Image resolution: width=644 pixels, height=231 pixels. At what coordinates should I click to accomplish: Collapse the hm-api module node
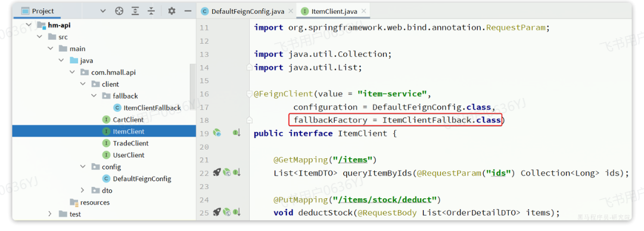[x=29, y=25]
